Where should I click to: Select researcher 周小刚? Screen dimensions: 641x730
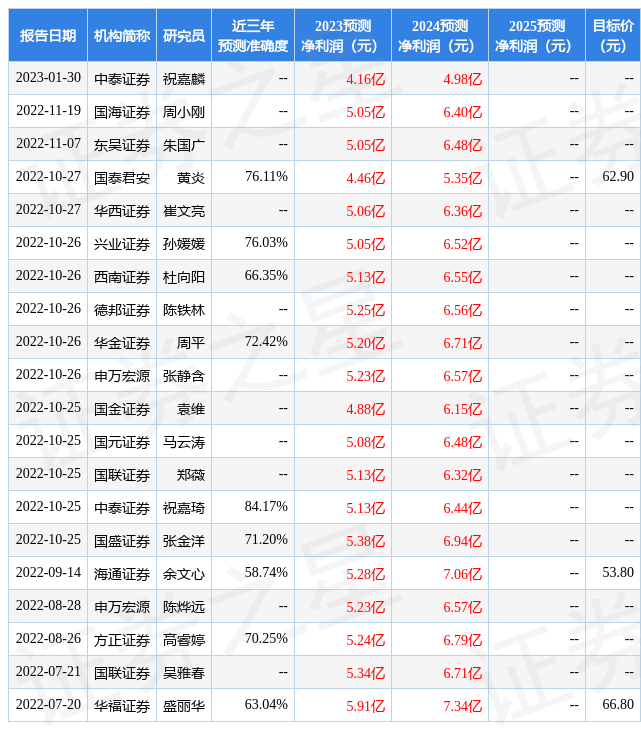tap(184, 112)
